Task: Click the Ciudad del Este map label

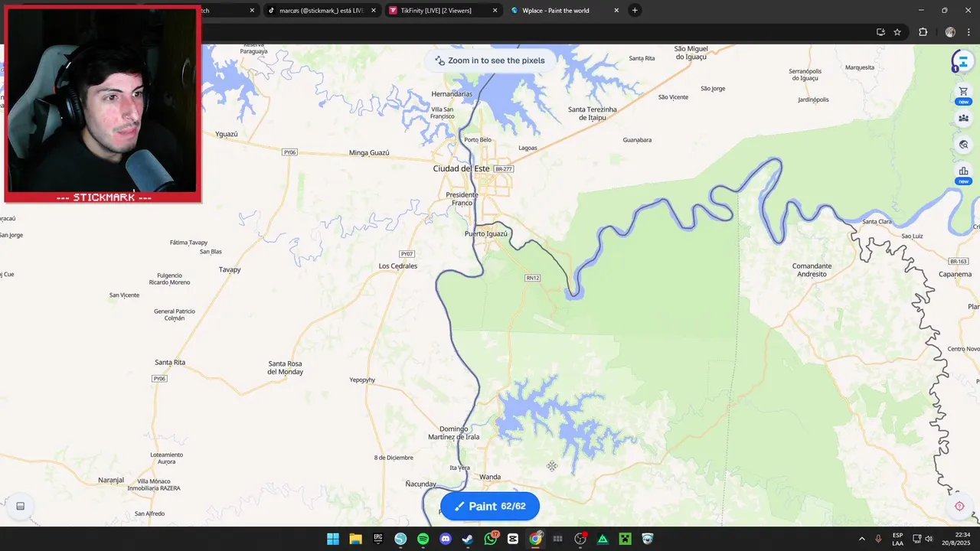Action: coord(461,168)
